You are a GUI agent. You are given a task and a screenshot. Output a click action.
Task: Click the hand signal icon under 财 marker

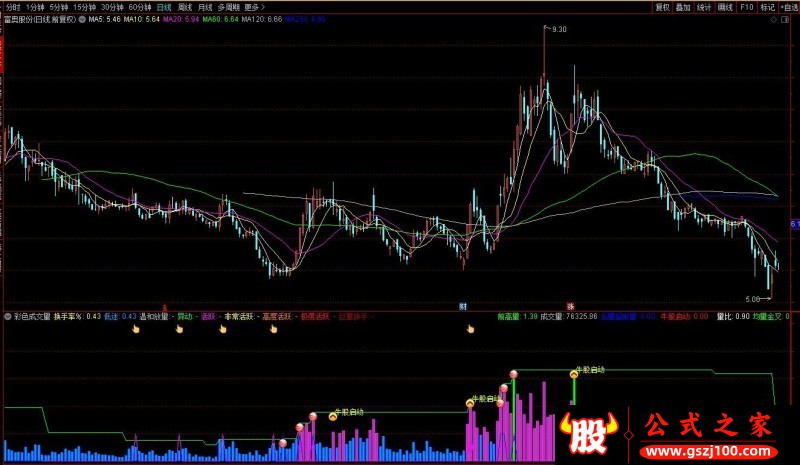[470, 329]
